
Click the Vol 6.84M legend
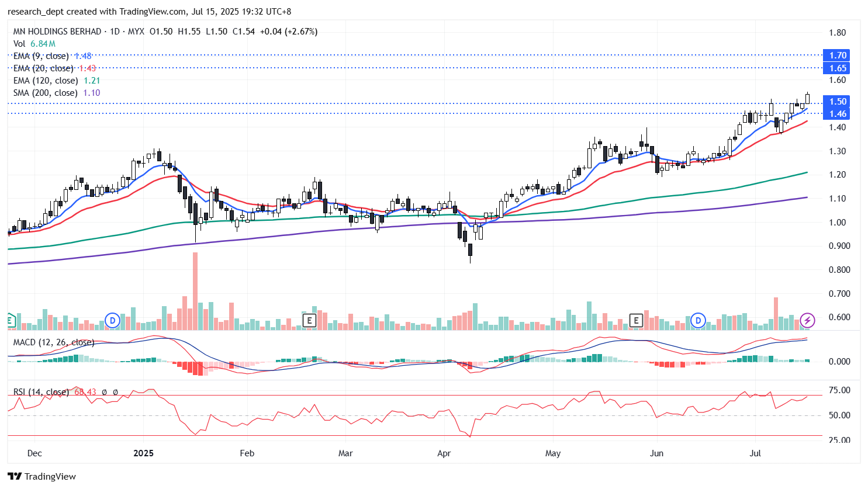(x=34, y=44)
